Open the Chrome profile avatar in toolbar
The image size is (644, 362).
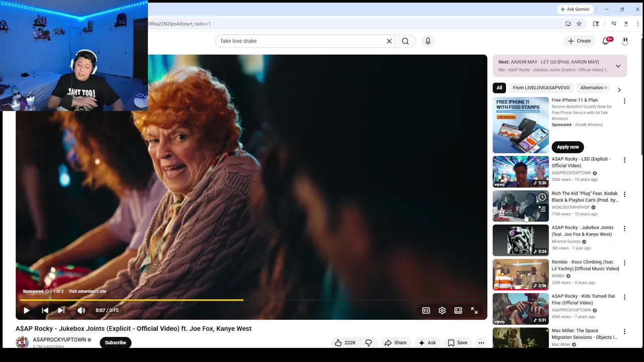[x=626, y=24]
